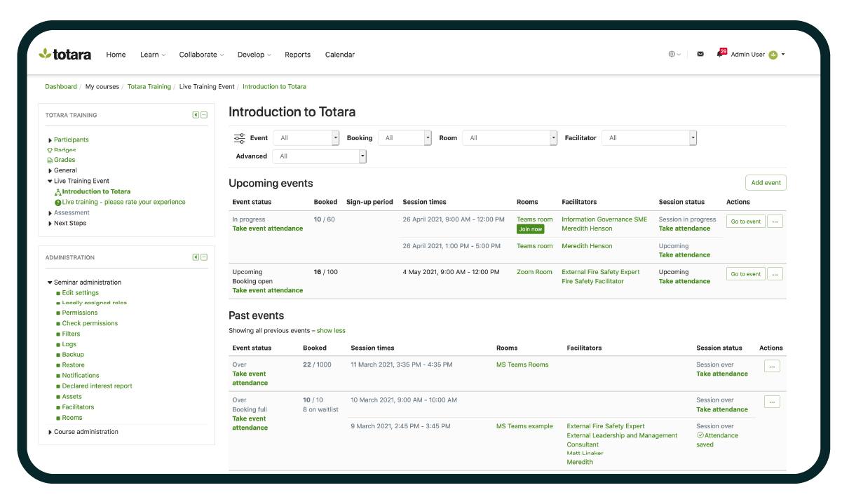
Task: Click the Badges icon in Totara Training block
Action: pos(50,150)
